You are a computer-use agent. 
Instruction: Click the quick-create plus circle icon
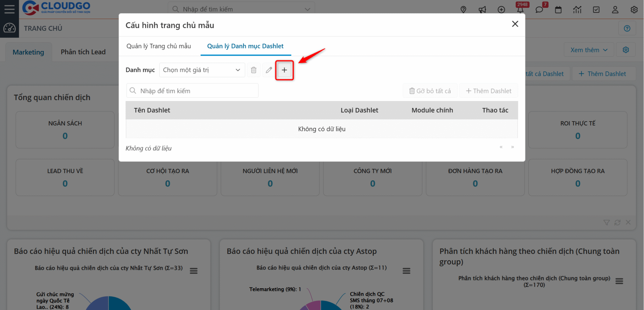pyautogui.click(x=501, y=10)
